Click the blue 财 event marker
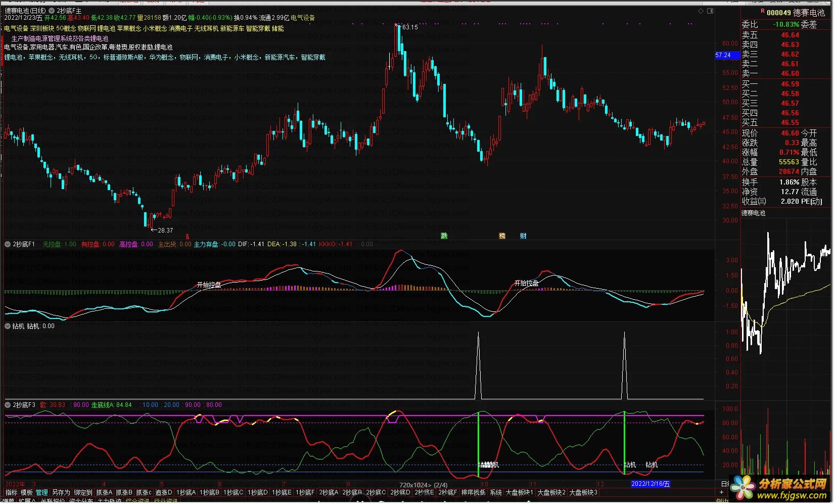The image size is (835, 504). coord(523,236)
